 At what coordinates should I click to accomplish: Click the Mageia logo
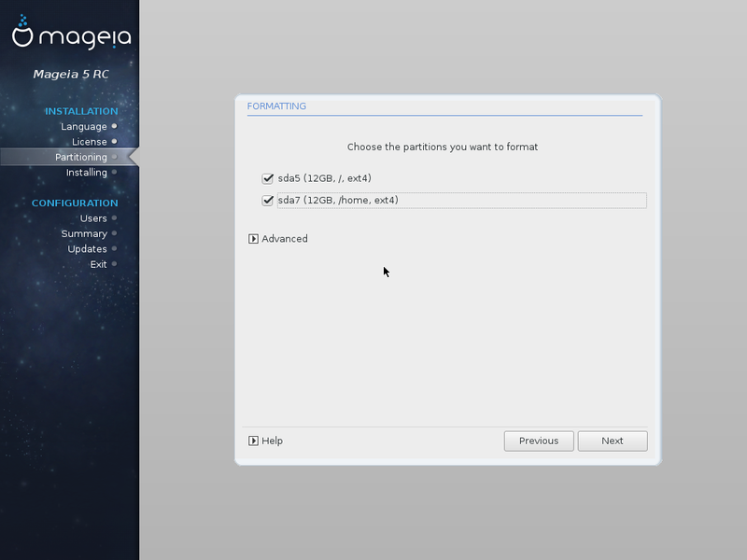click(x=72, y=33)
